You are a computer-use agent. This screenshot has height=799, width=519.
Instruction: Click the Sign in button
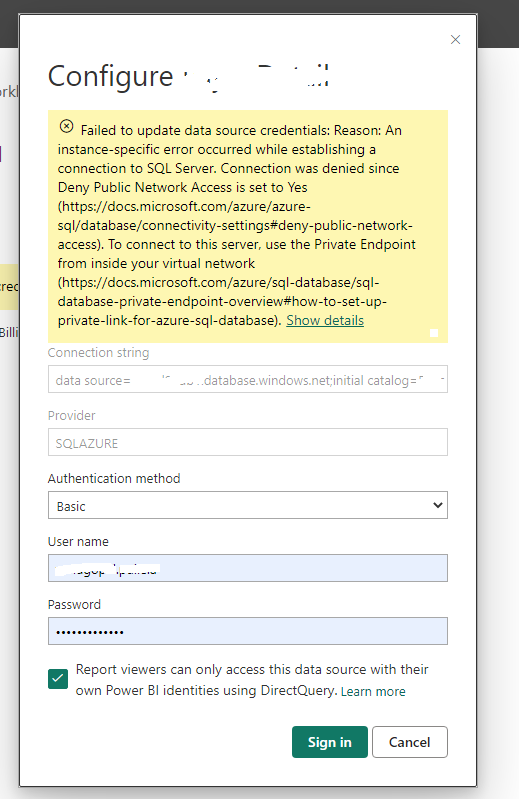coord(330,742)
